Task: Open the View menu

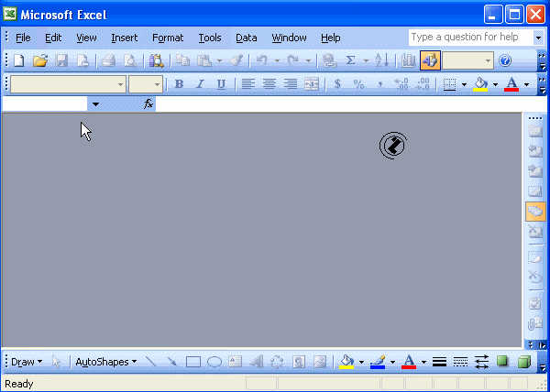Action: point(86,38)
